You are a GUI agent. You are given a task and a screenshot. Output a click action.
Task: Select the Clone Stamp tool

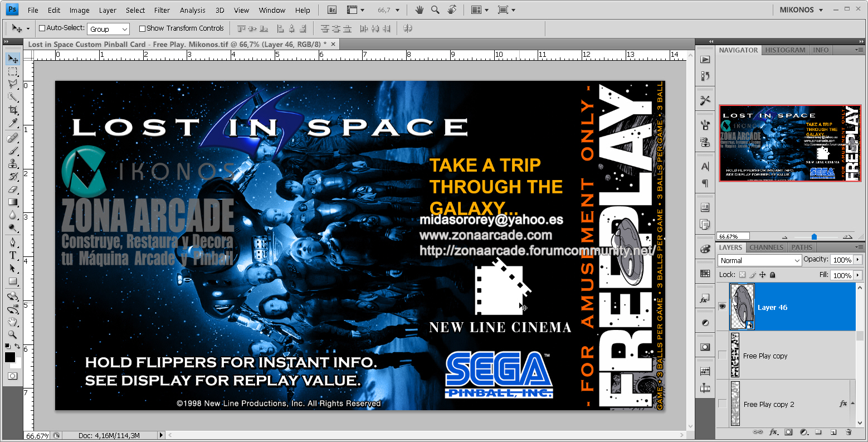(13, 164)
